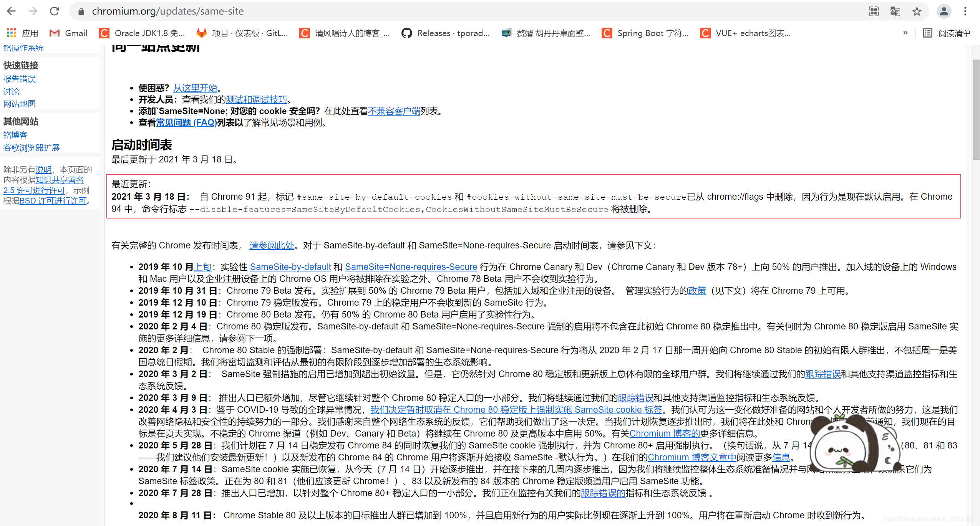The height and width of the screenshot is (526, 980).
Task: Click 报告错误 in the sidebar
Action: pos(19,79)
